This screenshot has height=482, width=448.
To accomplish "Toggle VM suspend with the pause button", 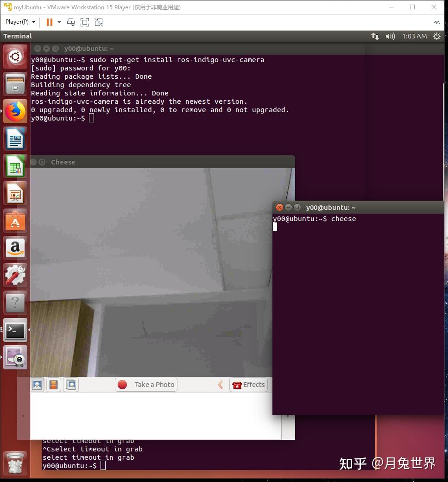I will (x=49, y=22).
